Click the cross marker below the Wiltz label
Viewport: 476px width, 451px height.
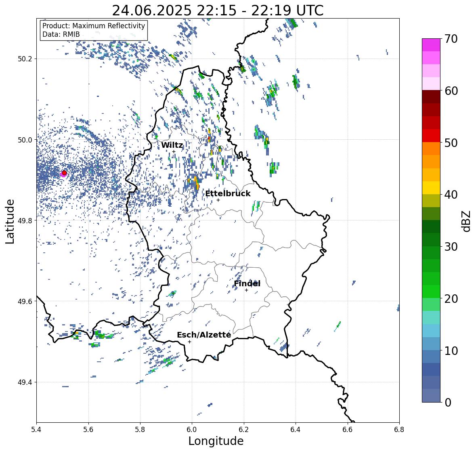174,151
